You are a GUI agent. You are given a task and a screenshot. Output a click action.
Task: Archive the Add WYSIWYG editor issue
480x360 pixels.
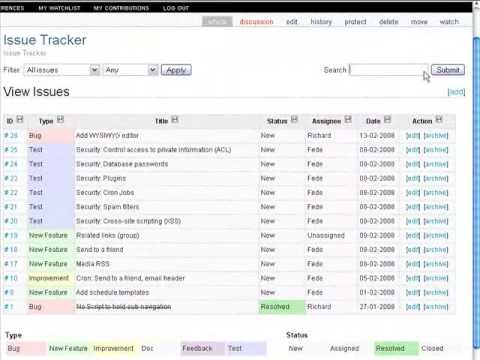pyautogui.click(x=436, y=136)
